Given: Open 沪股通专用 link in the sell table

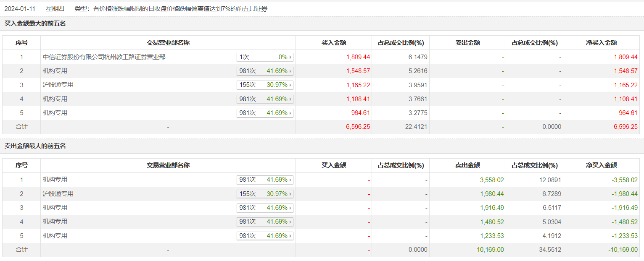Looking at the screenshot, I should (x=58, y=194).
